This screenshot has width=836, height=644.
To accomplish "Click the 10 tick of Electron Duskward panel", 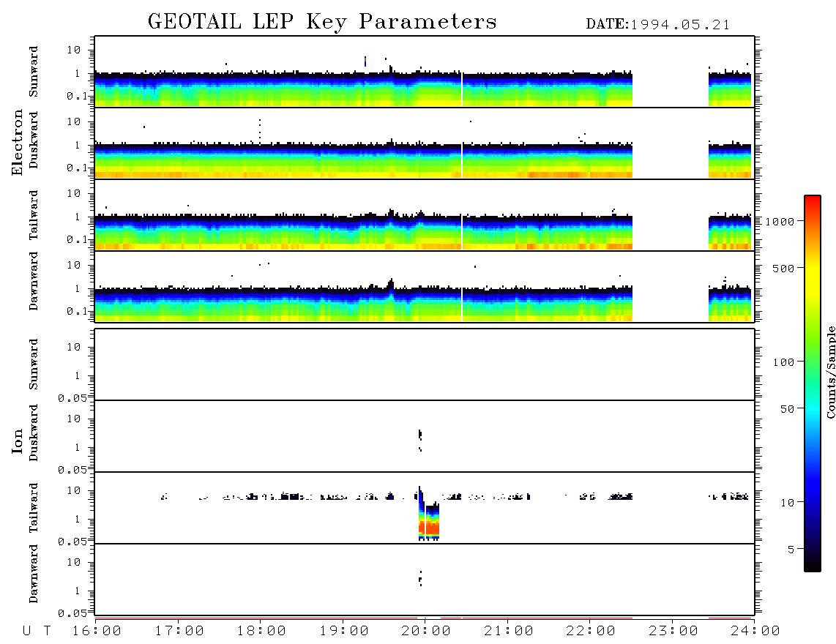I will point(74,121).
